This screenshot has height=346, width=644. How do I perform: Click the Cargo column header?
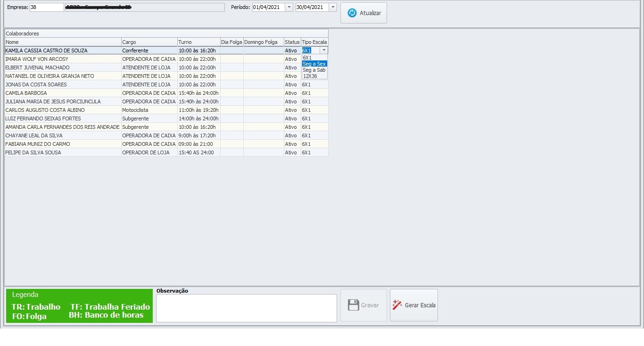point(149,42)
